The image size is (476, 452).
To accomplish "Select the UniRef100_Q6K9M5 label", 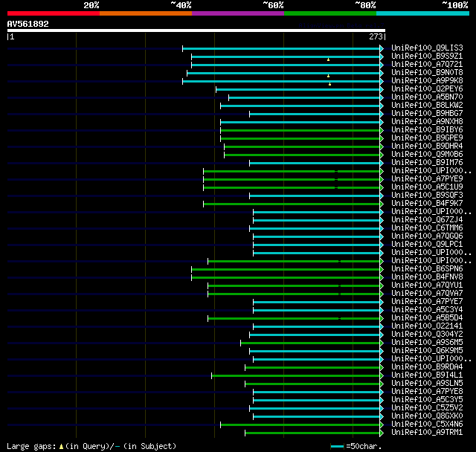I will pyautogui.click(x=427, y=351).
